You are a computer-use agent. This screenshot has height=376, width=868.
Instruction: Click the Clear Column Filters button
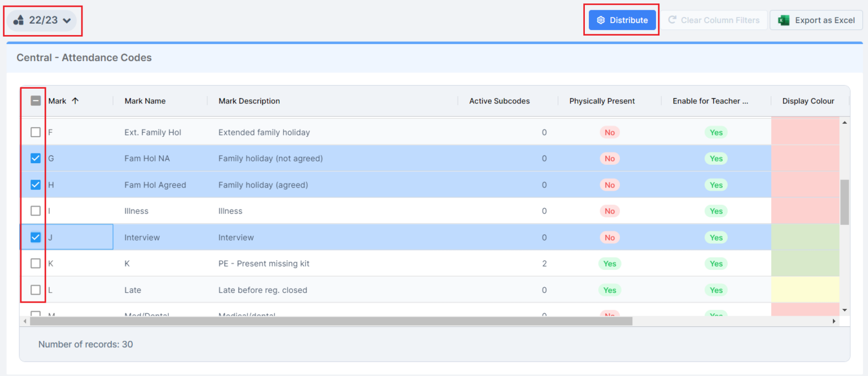pos(714,19)
